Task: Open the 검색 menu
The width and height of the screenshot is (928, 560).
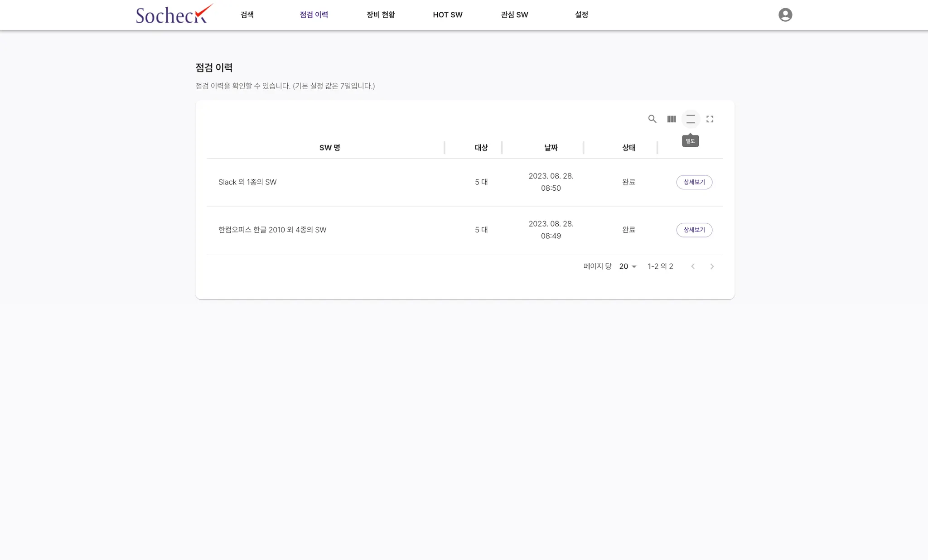Action: click(x=247, y=15)
